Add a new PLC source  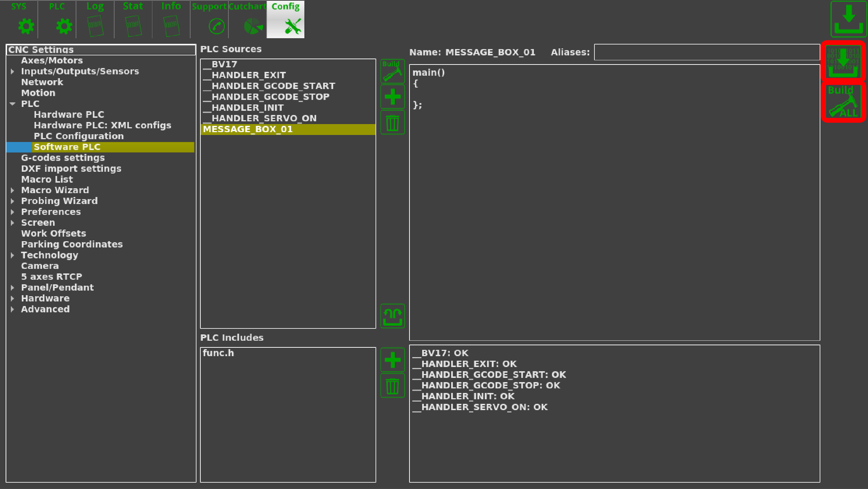(x=392, y=96)
